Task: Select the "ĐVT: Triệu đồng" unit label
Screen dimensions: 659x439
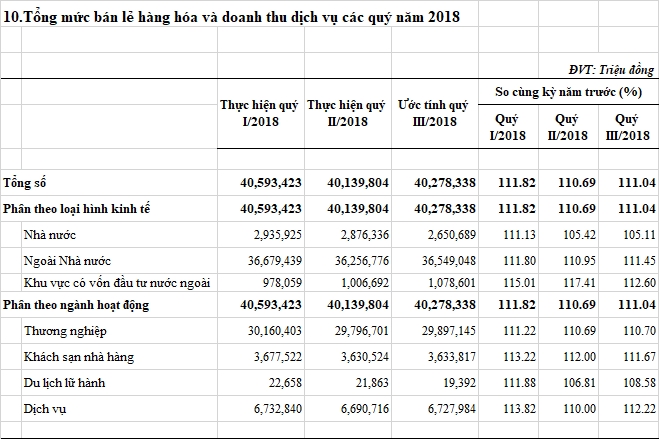Action: (x=612, y=69)
